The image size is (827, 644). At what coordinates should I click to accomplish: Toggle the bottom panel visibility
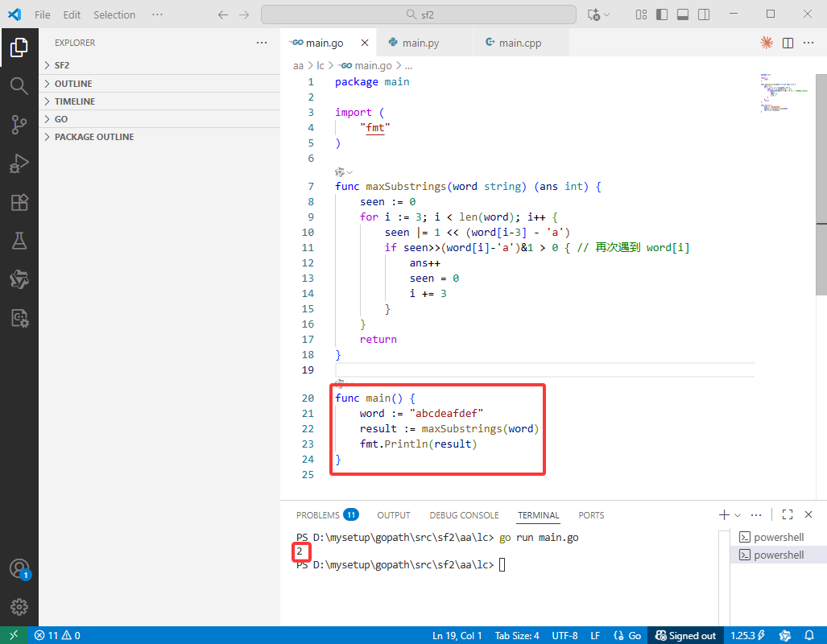click(x=683, y=14)
